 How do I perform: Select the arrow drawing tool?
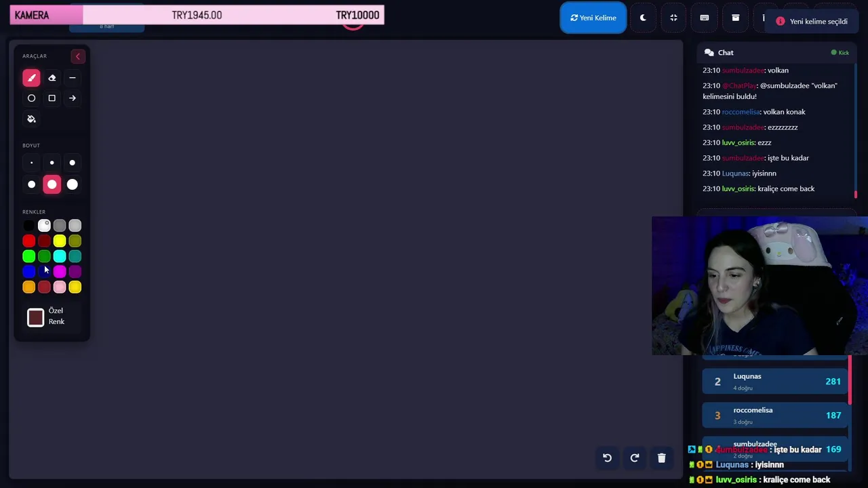72,98
